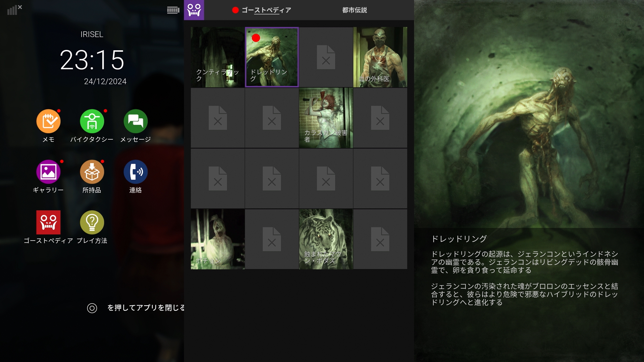Open the メッセージ messages app
Screen dimensions: 644x362
(x=136, y=121)
